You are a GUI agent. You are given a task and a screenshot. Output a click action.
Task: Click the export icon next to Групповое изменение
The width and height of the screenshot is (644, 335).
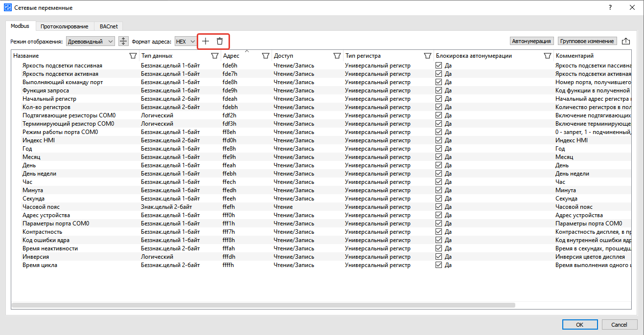click(x=625, y=42)
